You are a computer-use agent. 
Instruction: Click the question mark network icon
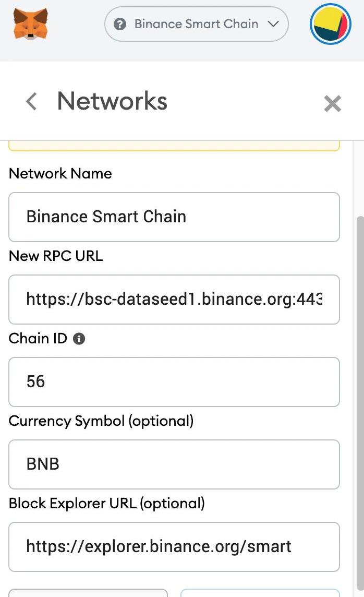(x=120, y=24)
